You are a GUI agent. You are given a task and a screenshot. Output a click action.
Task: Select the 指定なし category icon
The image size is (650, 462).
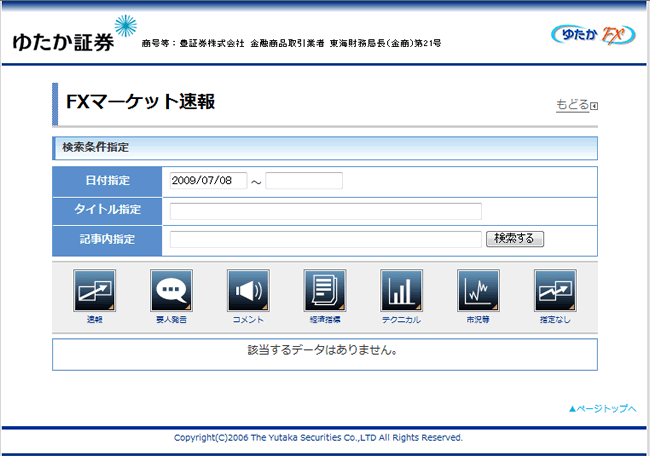555,290
